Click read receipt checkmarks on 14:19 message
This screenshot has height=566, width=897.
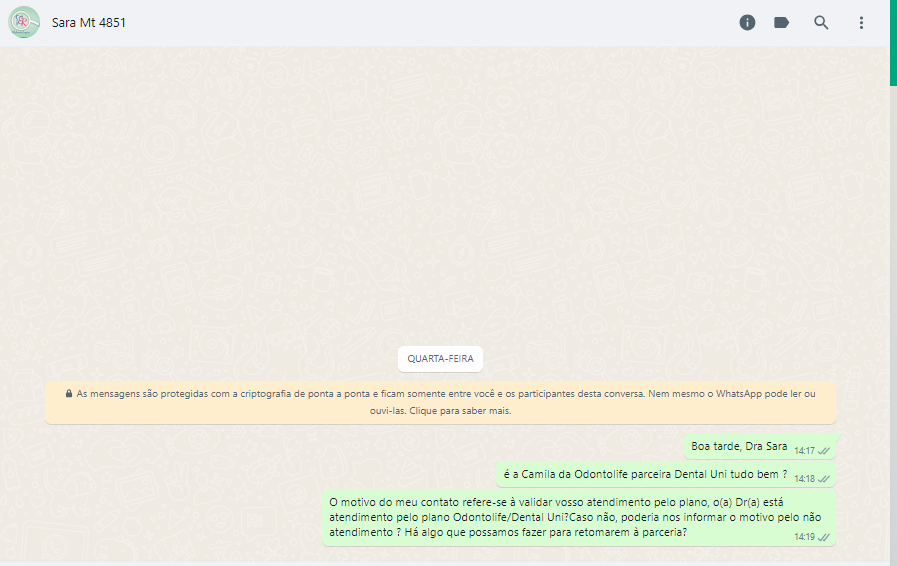824,537
